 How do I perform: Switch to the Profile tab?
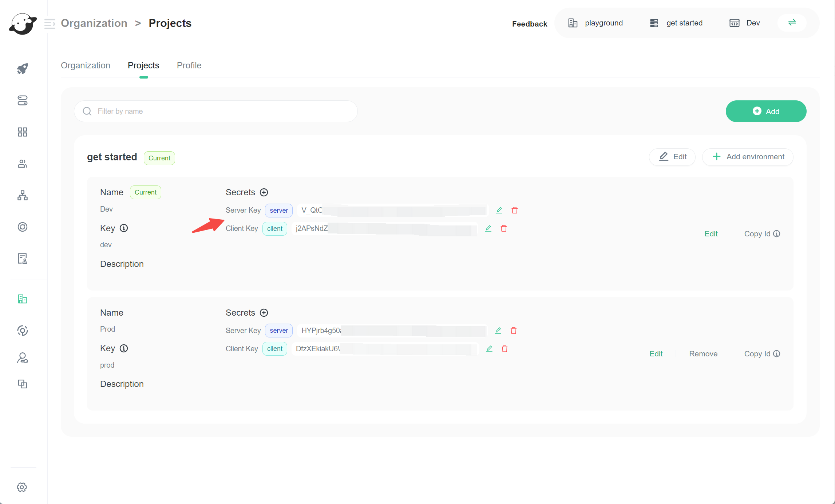(x=189, y=65)
